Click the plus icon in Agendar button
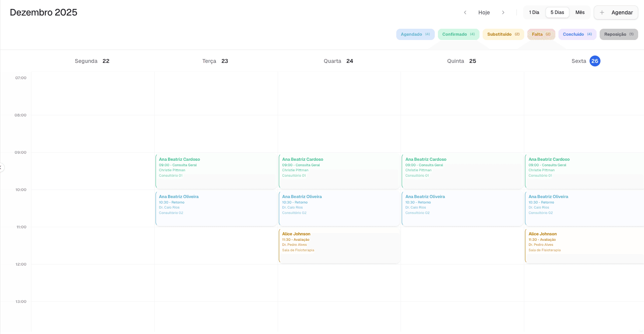This screenshot has width=644, height=334. pyautogui.click(x=602, y=12)
